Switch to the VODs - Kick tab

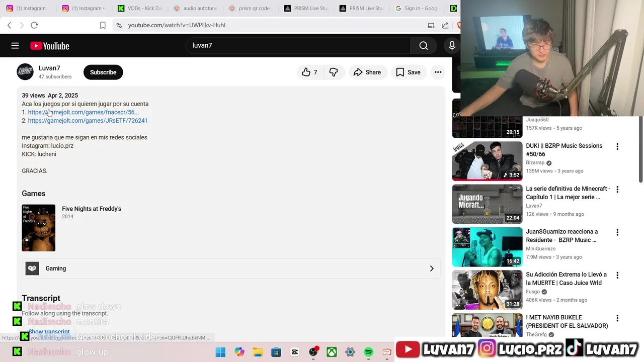[x=140, y=8]
